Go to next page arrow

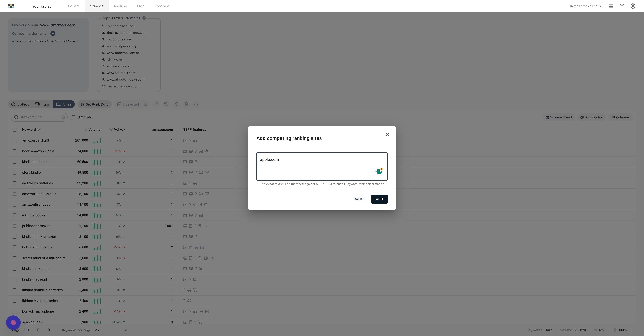(49, 330)
